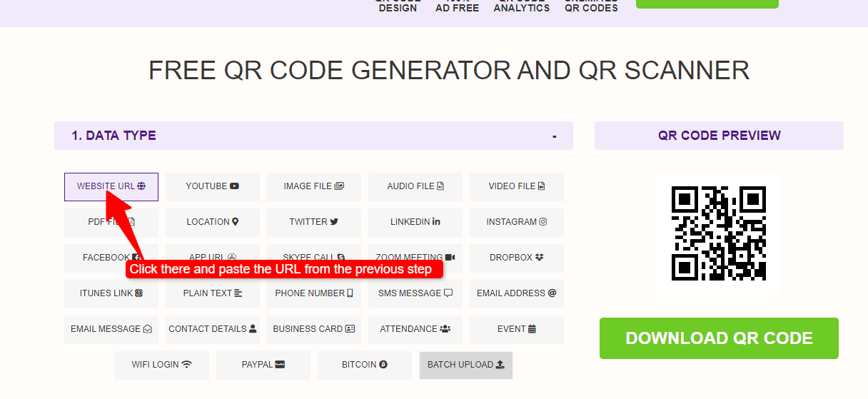The height and width of the screenshot is (399, 868).
Task: Select the Email Message data type
Action: click(111, 329)
